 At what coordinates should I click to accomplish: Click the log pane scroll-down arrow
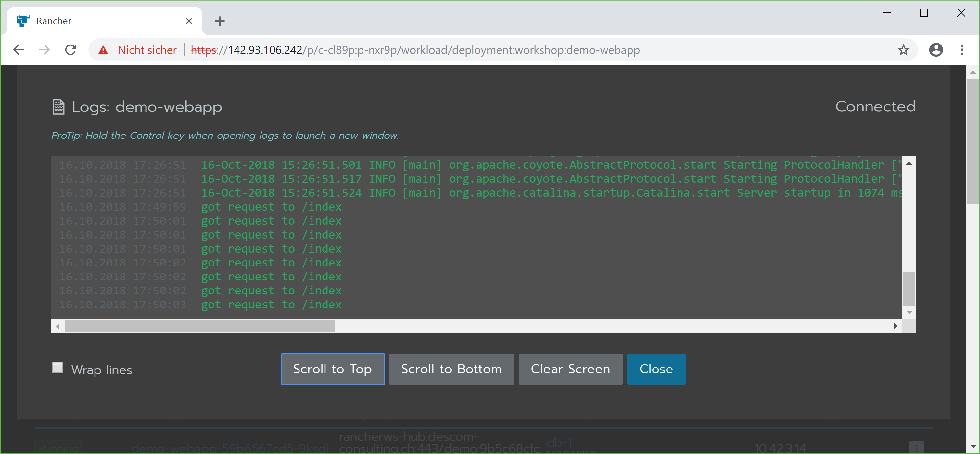pos(909,312)
